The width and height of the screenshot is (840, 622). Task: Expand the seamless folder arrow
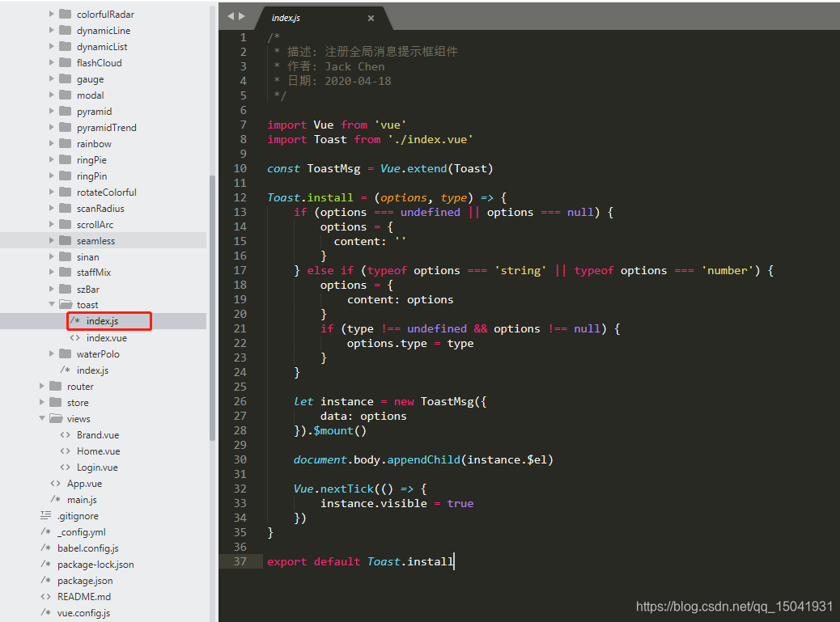[x=52, y=240]
